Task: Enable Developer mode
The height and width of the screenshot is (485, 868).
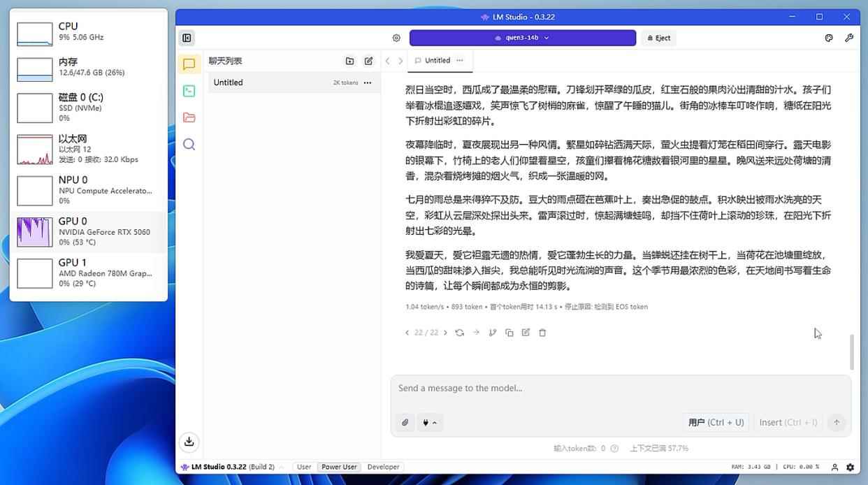Action: [383, 467]
